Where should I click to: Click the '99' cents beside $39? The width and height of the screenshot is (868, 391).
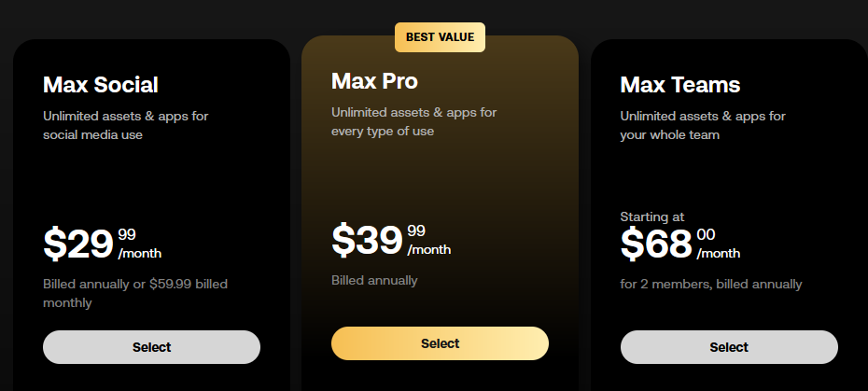(416, 230)
